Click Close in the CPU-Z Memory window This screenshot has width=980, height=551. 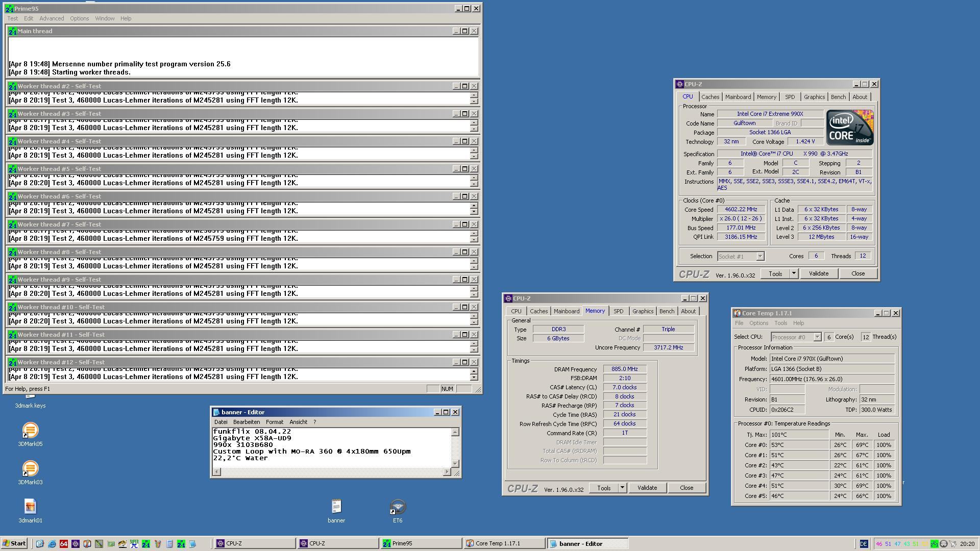(687, 488)
